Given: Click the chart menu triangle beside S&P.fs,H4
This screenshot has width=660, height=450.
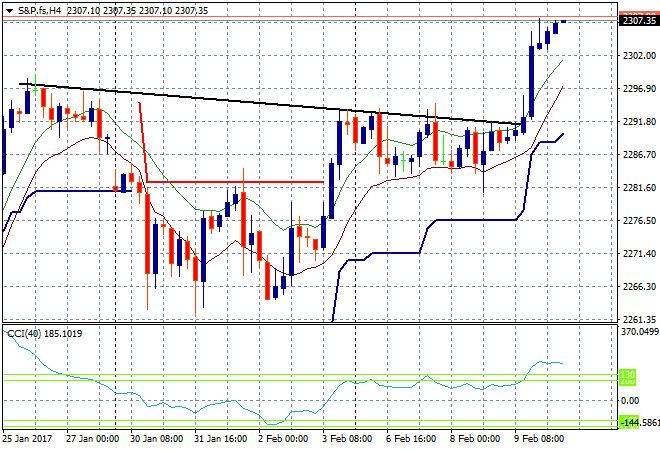Looking at the screenshot, I should (9, 11).
